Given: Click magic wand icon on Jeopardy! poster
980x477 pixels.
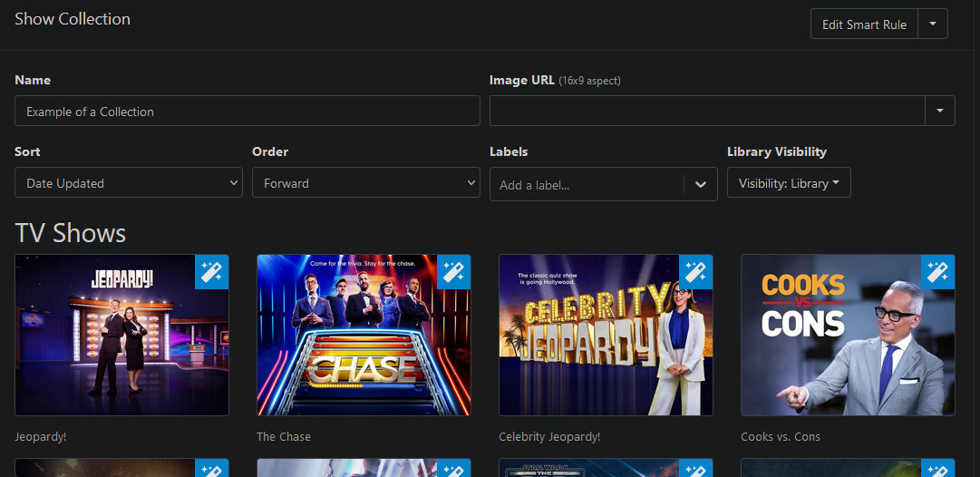Looking at the screenshot, I should tap(212, 271).
